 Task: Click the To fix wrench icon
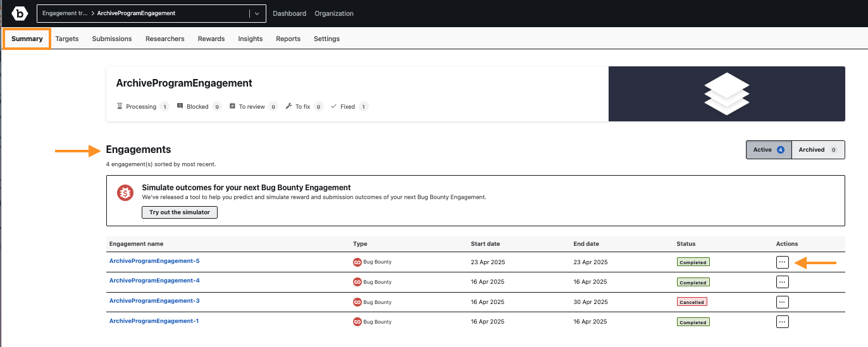point(289,106)
